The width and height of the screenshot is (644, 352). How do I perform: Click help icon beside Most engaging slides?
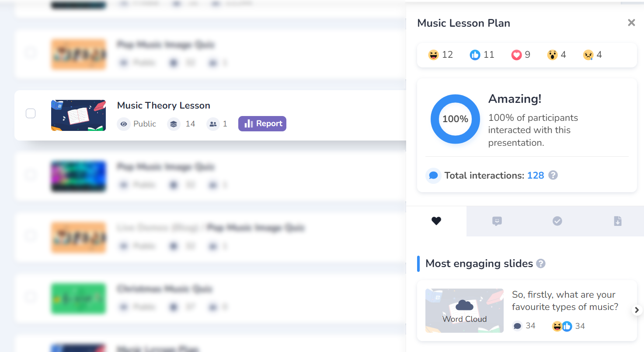click(x=541, y=264)
